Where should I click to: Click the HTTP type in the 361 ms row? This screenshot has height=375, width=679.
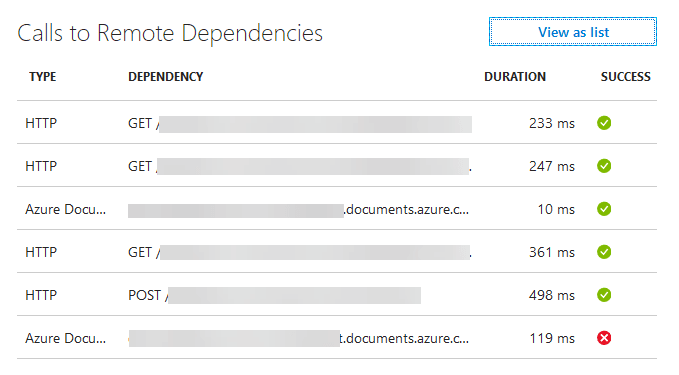tap(41, 252)
